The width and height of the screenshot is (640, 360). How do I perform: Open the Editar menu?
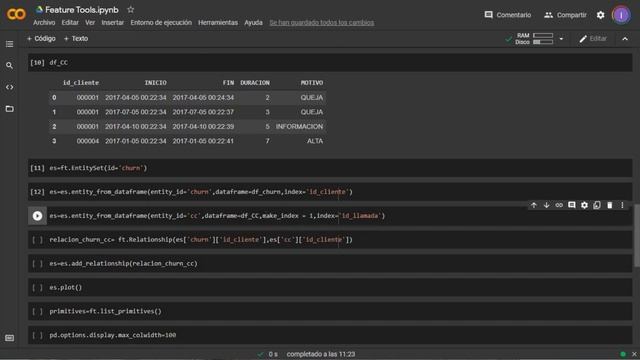point(70,22)
